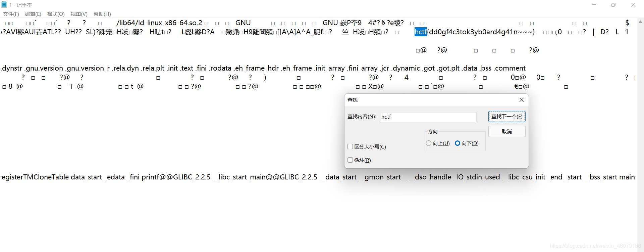This screenshot has height=252, width=644.
Task: Click the __libc_csu_init symbol text
Action: point(524,177)
